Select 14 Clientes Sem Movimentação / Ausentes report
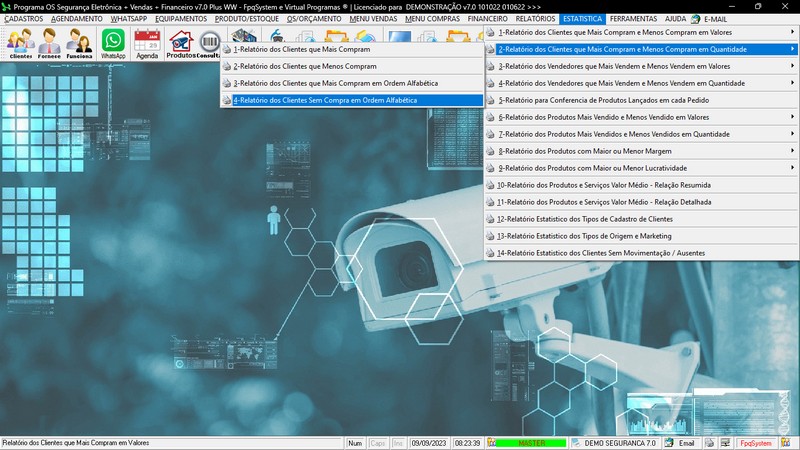The image size is (800, 450). pyautogui.click(x=600, y=253)
